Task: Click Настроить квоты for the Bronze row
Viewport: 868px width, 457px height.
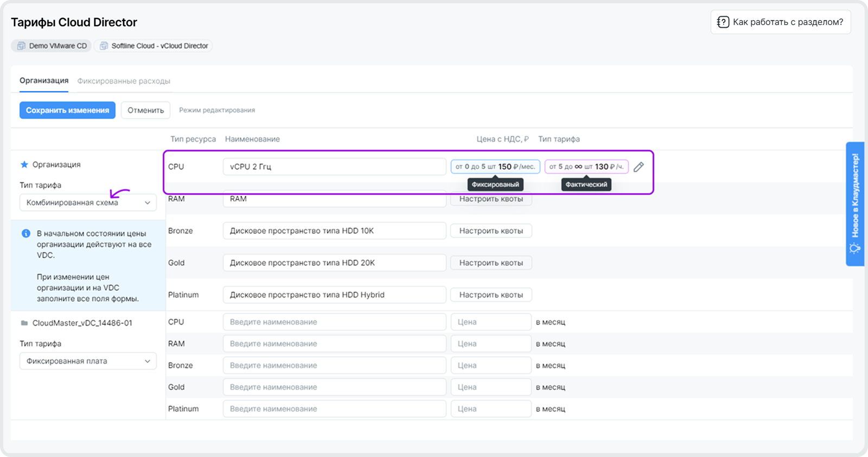Action: pos(491,231)
